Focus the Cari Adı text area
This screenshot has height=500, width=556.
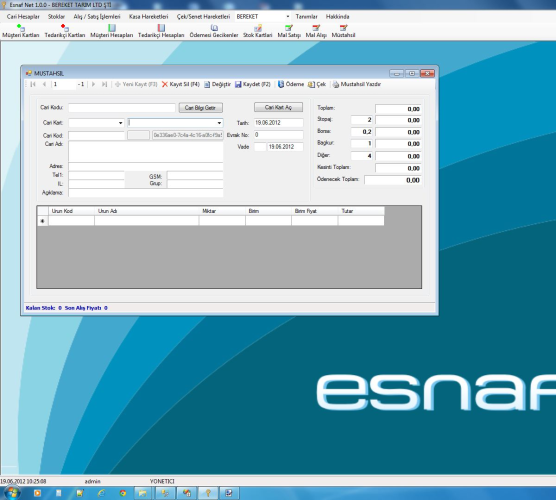[146, 151]
